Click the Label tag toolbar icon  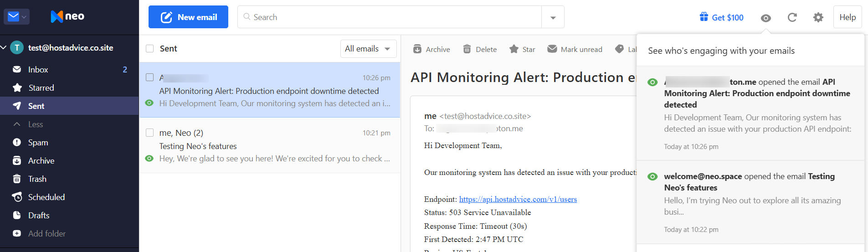point(619,49)
